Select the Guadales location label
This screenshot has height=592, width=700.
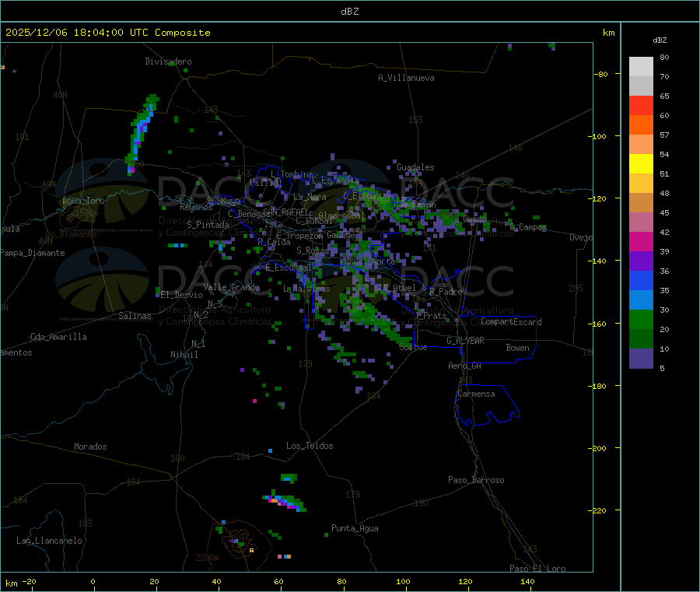click(415, 167)
